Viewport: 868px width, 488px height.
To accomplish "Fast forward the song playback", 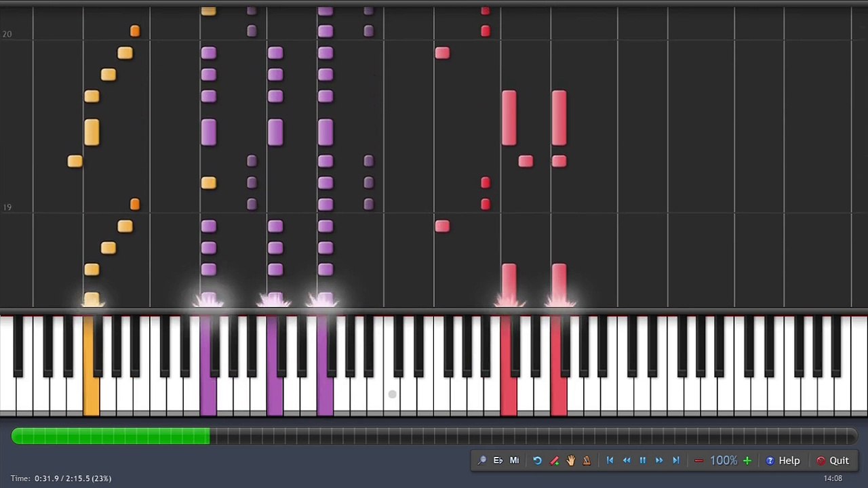I will [659, 461].
